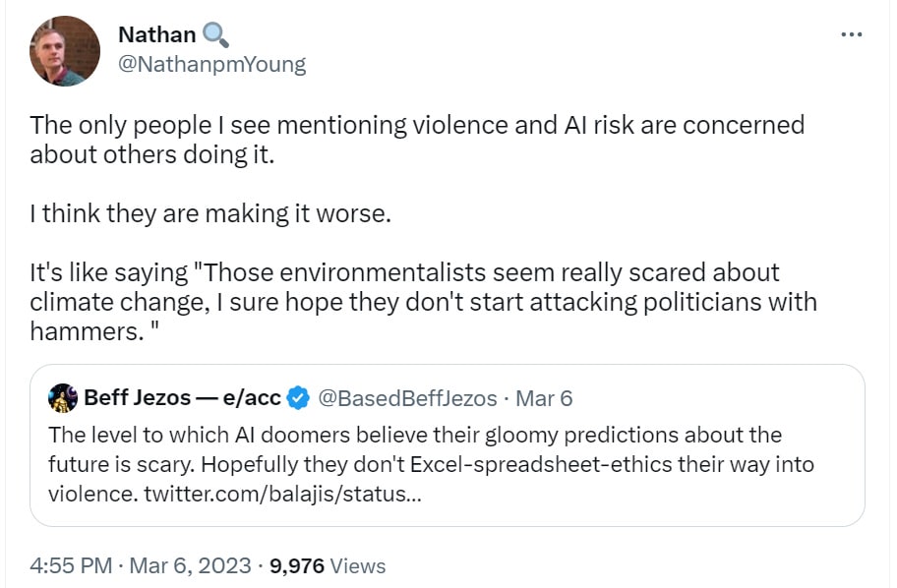Click Nathan's profile avatar photo
Screen dimensions: 897x588
click(x=64, y=51)
